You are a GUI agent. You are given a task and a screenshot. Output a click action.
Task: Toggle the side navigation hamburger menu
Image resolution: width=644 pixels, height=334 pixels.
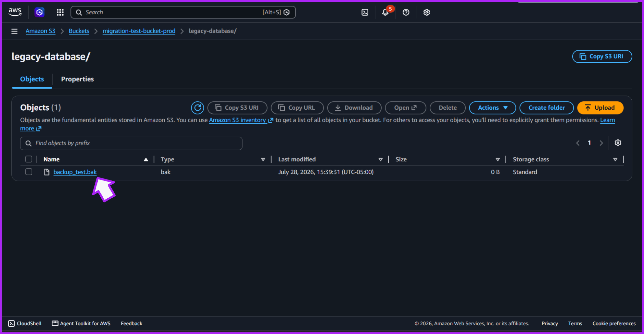click(14, 31)
